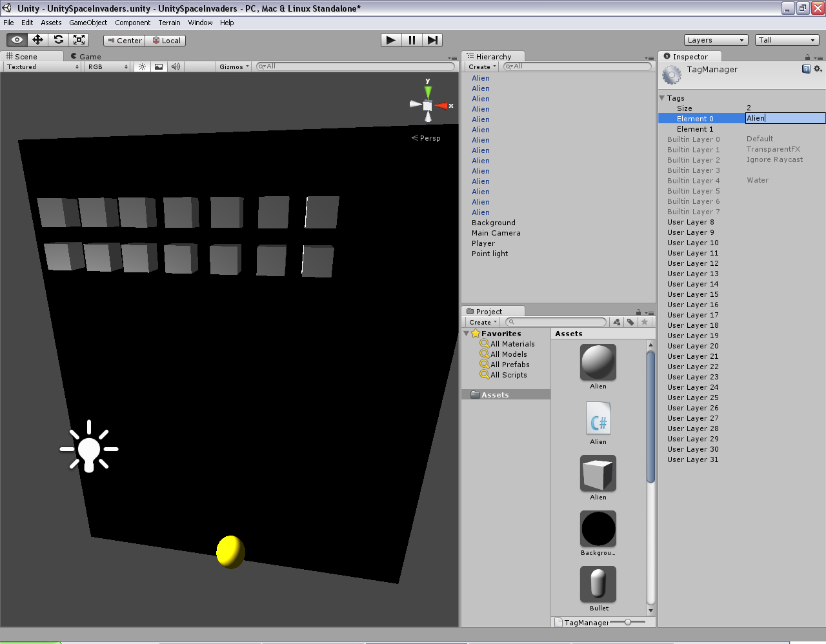The image size is (826, 644).
Task: Open the GameObject menu
Action: tap(88, 22)
